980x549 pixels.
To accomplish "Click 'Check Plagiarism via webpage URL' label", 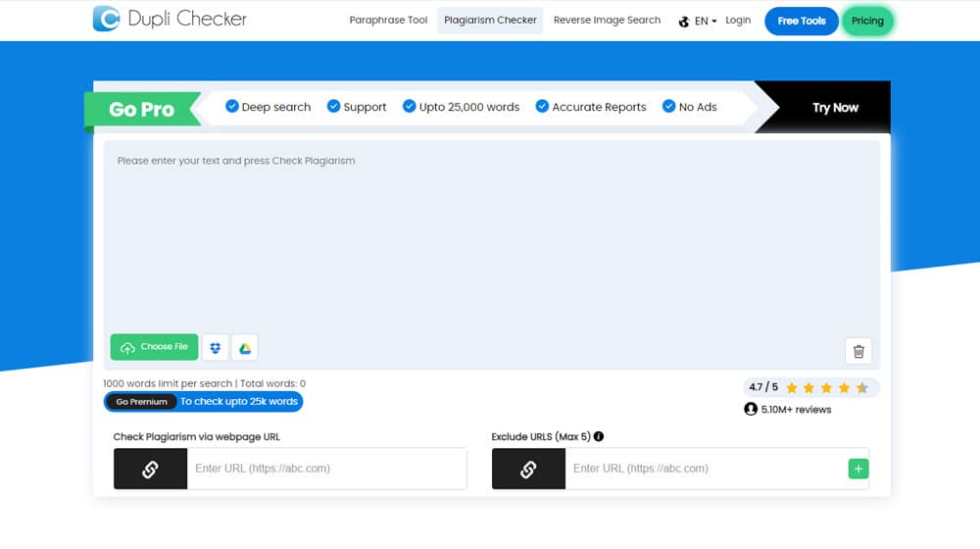I will pyautogui.click(x=196, y=436).
